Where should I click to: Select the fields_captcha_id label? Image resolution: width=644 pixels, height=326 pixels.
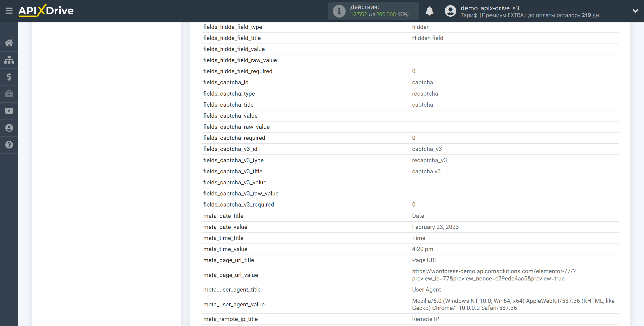click(x=226, y=82)
